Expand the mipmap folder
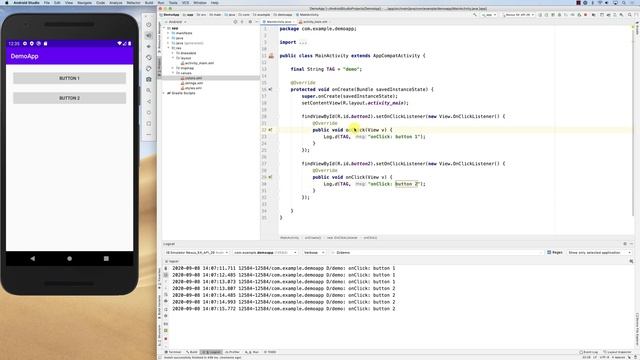640x360 pixels. click(x=173, y=68)
